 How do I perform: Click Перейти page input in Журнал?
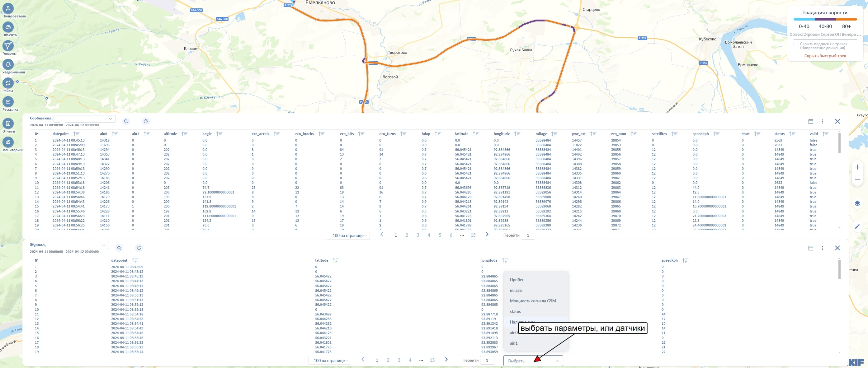point(487,360)
